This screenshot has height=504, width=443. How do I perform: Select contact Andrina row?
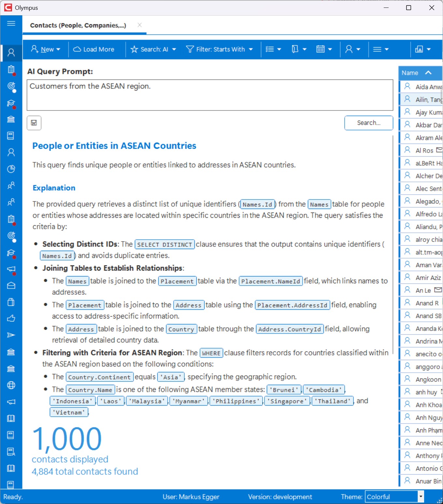coord(421,341)
